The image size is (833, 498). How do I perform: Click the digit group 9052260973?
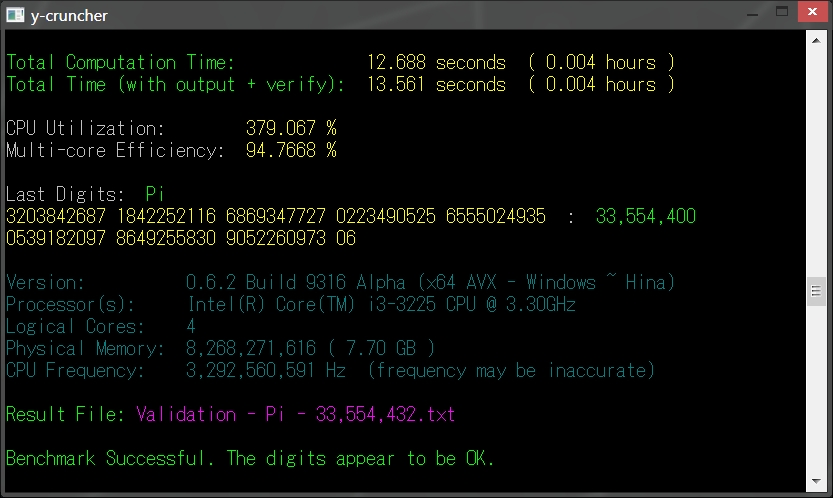(x=276, y=238)
